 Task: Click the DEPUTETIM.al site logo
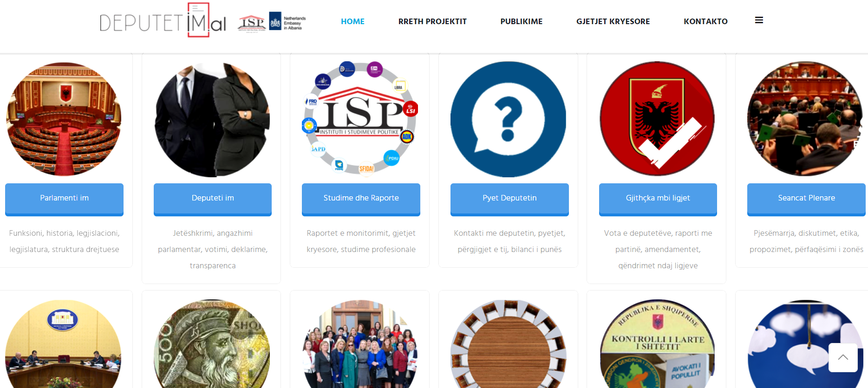[x=163, y=20]
